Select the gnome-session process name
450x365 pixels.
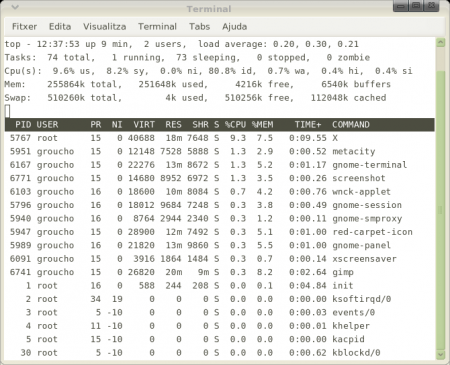point(367,205)
